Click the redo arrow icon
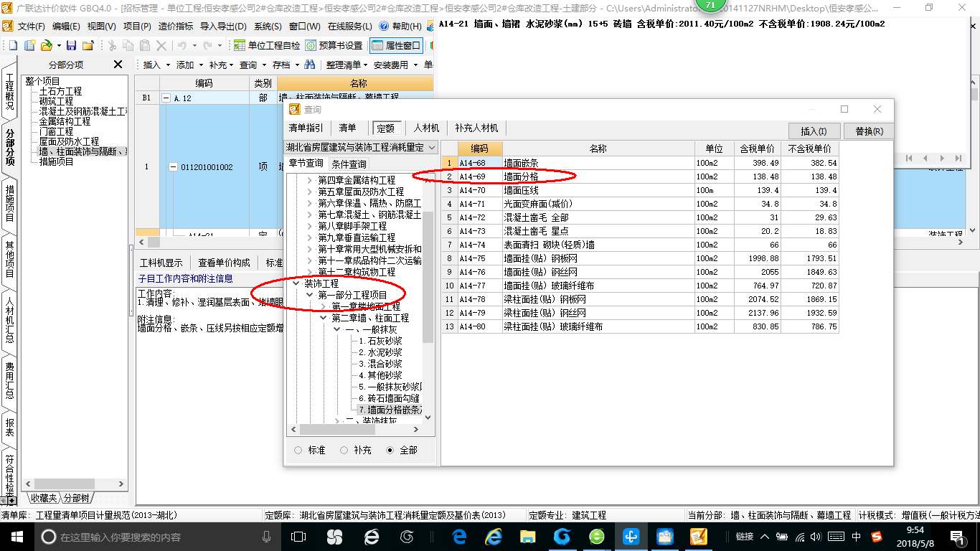This screenshot has height=551, width=980. pos(209,45)
